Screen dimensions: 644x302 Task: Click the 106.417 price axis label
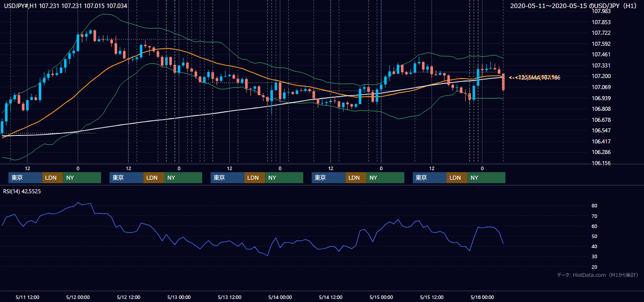pos(600,141)
